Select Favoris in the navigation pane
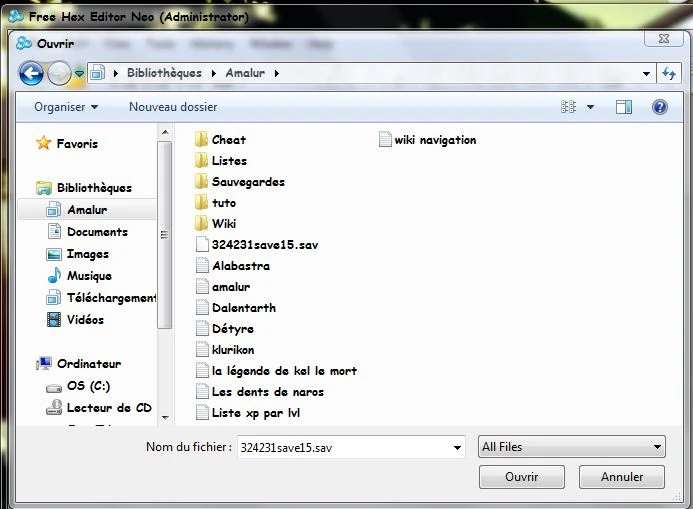Viewport: 693px width, 509px height. [67, 144]
